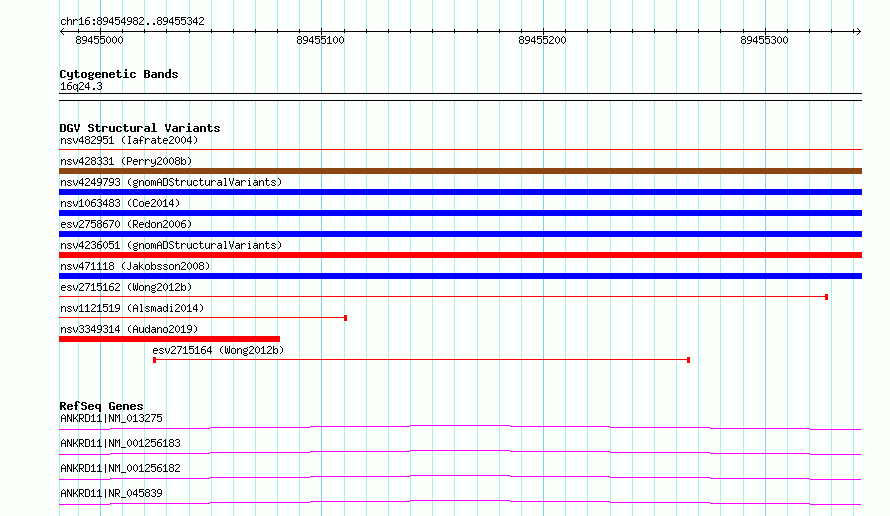Click the blue nsv1063483 variant bar
The width and height of the screenshot is (890, 516).
(x=460, y=213)
